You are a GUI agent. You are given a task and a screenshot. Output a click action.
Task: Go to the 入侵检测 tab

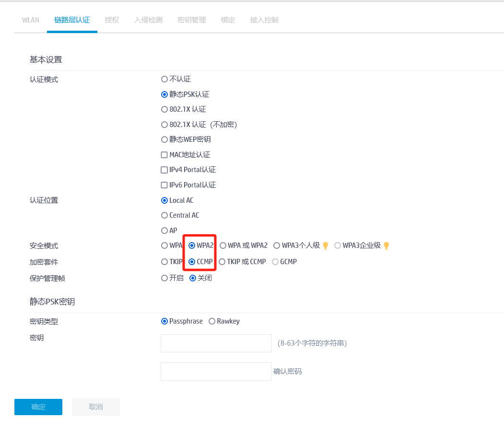click(148, 20)
